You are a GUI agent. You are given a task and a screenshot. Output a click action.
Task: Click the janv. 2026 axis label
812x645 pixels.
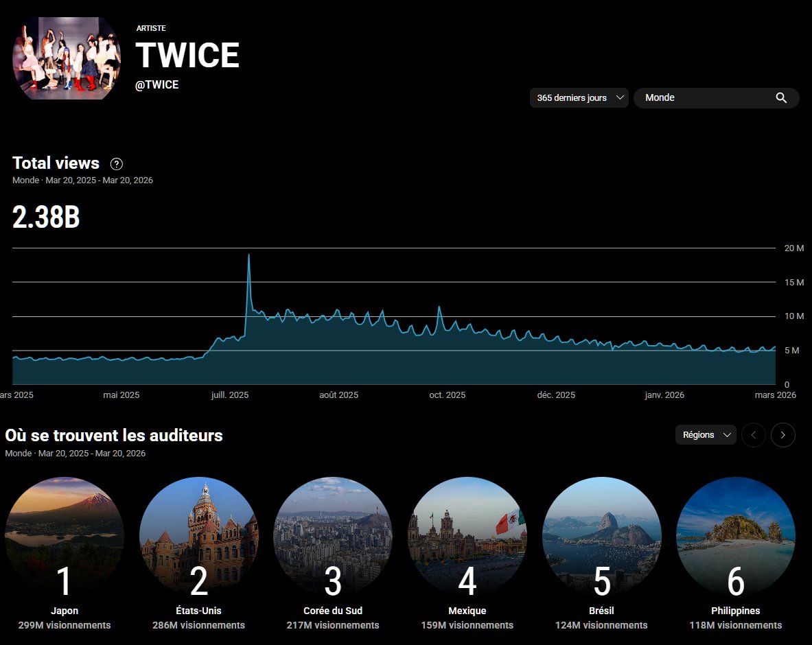click(664, 395)
